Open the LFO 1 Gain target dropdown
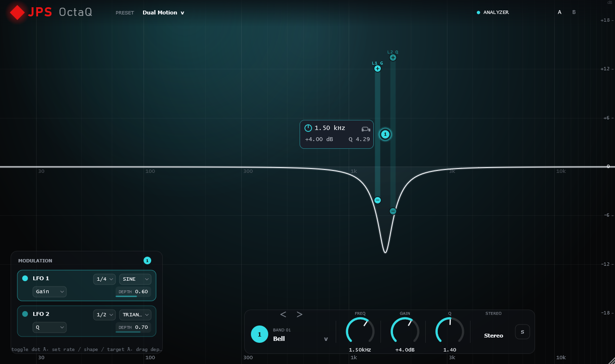The height and width of the screenshot is (364, 615). (x=50, y=291)
